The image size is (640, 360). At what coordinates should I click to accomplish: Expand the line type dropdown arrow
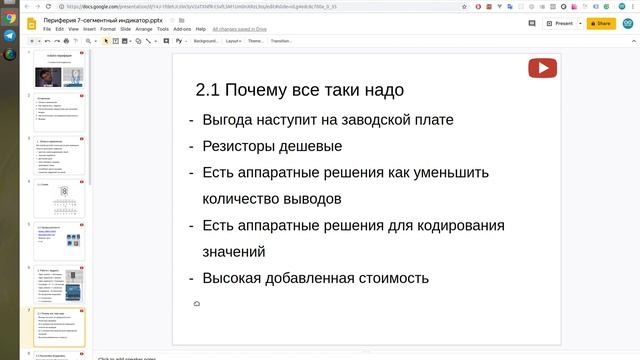156,41
